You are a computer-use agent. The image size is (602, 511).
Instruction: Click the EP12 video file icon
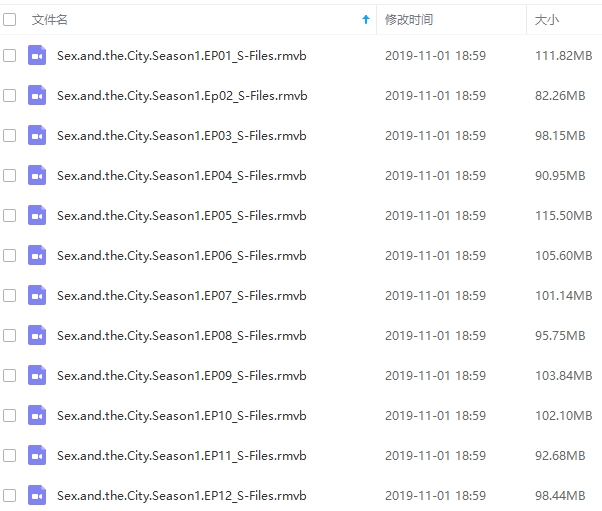[37, 495]
